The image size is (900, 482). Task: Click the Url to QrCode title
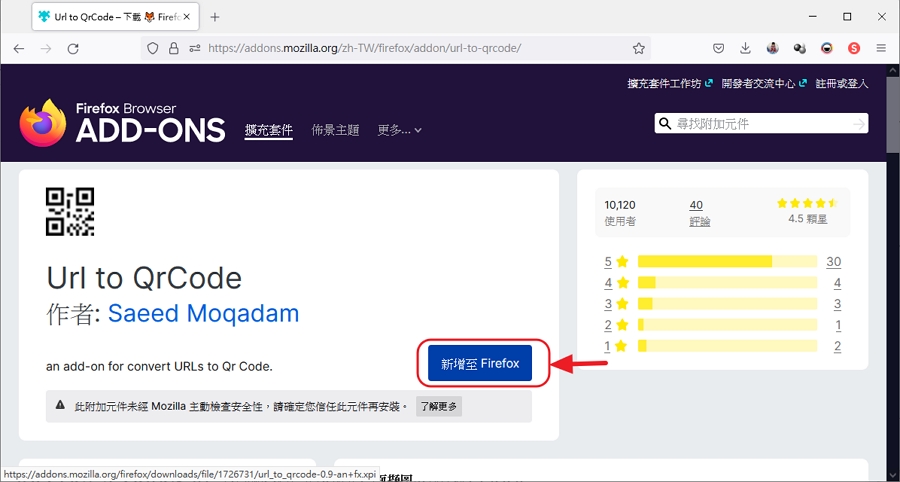point(144,278)
